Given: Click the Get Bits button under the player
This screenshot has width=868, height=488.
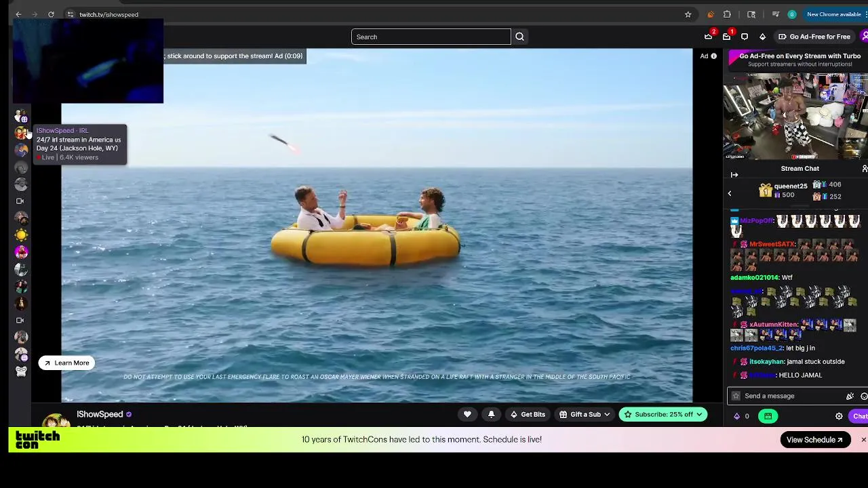Looking at the screenshot, I should pyautogui.click(x=528, y=414).
